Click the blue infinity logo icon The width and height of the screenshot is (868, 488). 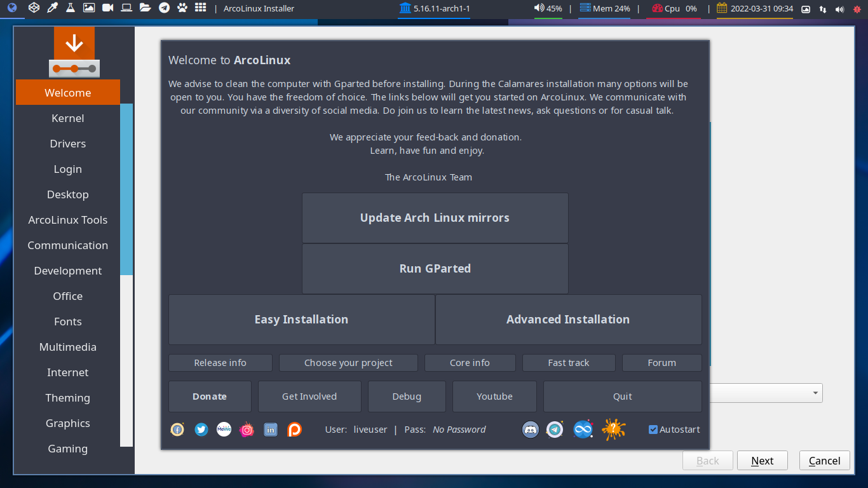[583, 430]
